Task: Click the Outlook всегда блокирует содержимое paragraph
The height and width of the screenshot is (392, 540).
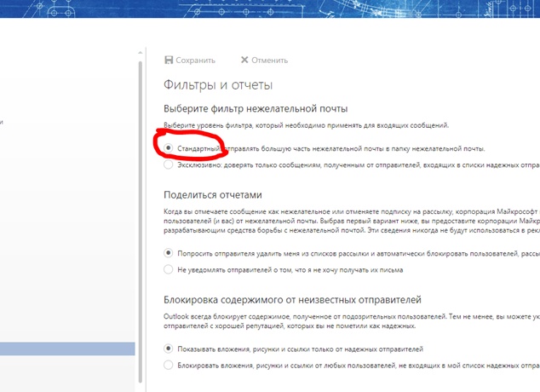Action: 352,321
